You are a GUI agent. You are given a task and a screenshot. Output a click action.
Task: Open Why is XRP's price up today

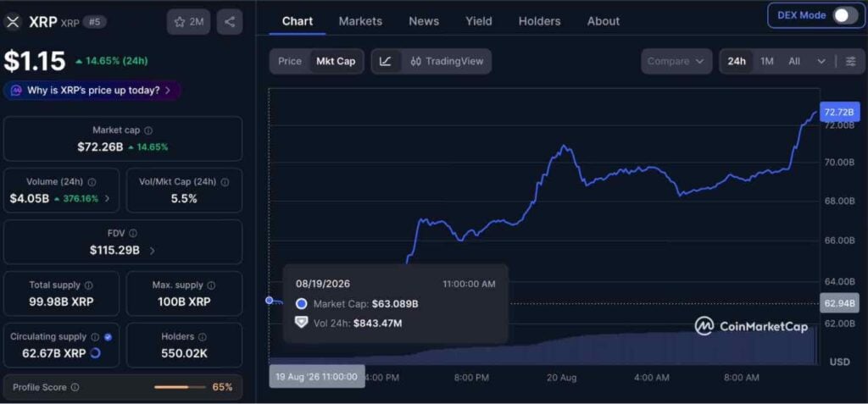tap(92, 91)
